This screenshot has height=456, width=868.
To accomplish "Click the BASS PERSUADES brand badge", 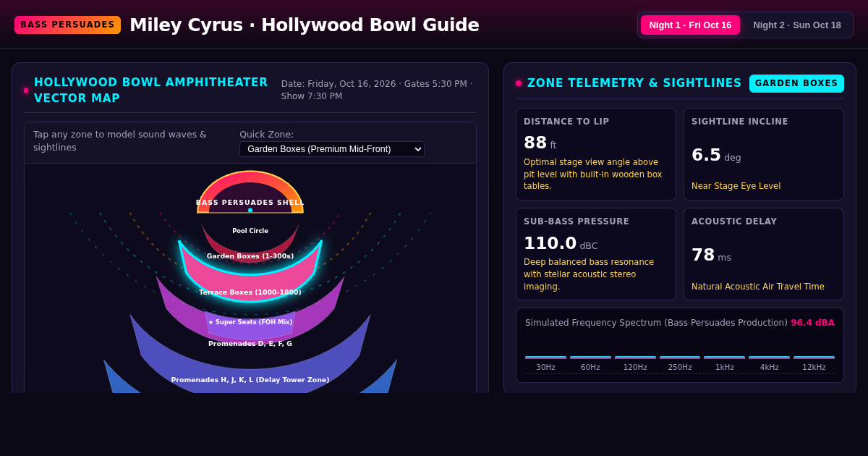I will (x=67, y=25).
